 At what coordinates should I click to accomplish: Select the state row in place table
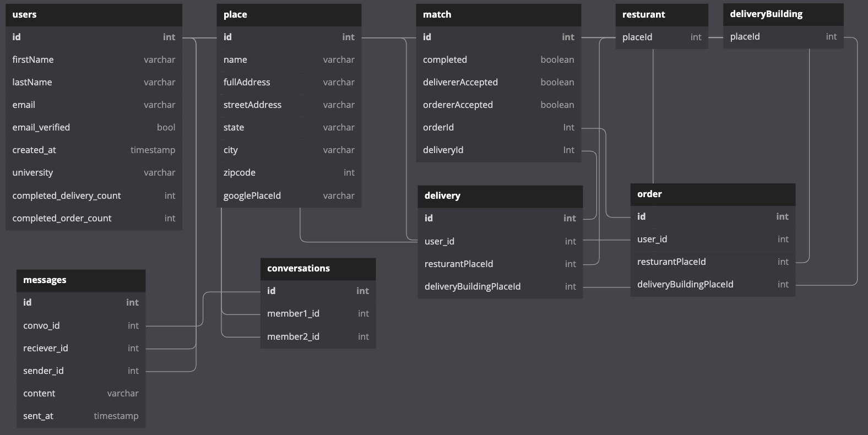tap(289, 127)
